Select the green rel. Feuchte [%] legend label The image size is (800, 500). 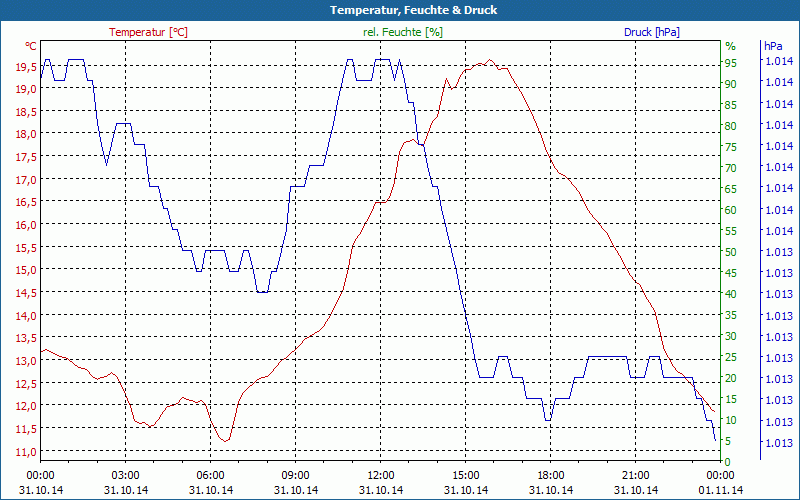point(403,32)
